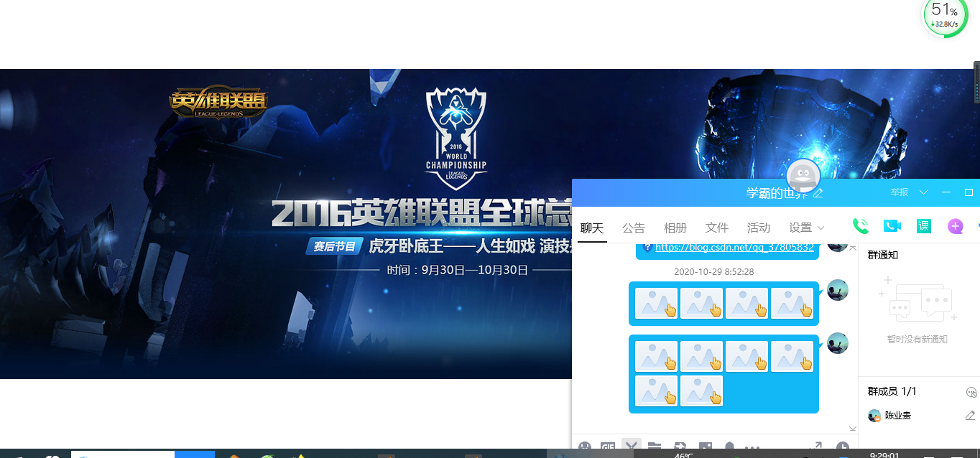Start a video call in the group
980x458 pixels.
coord(892,226)
